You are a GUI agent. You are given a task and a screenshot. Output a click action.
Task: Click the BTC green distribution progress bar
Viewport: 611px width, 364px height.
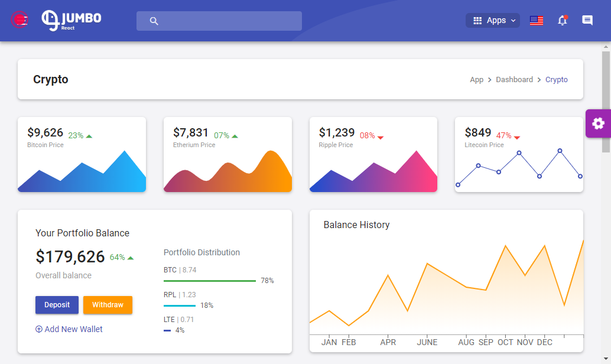[210, 281]
